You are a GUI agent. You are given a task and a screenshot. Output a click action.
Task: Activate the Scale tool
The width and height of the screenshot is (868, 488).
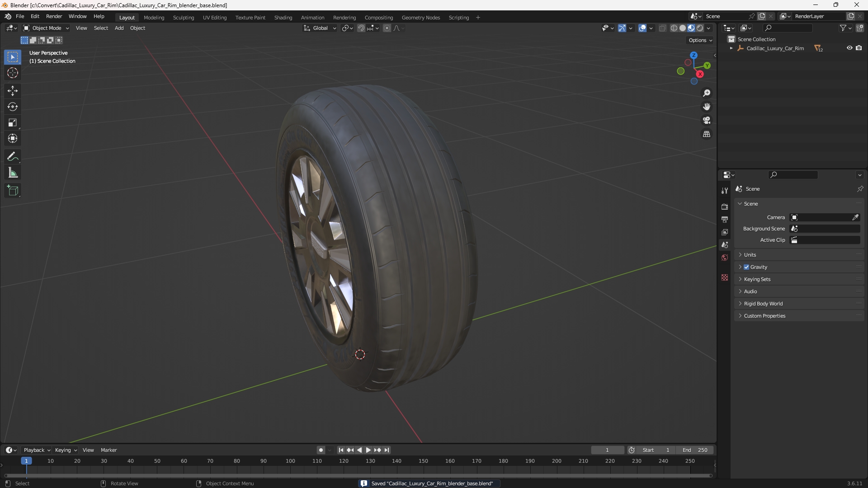(13, 122)
